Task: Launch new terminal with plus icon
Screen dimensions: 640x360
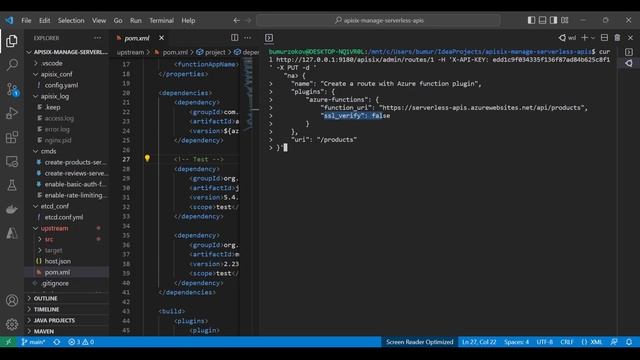Action: (x=584, y=38)
